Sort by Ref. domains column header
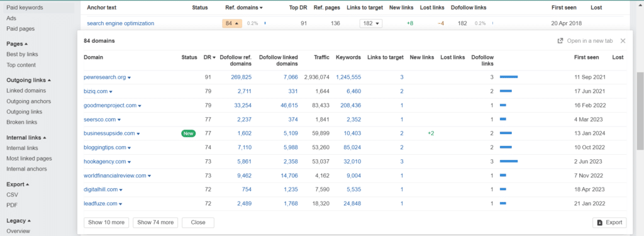 pos(244,8)
